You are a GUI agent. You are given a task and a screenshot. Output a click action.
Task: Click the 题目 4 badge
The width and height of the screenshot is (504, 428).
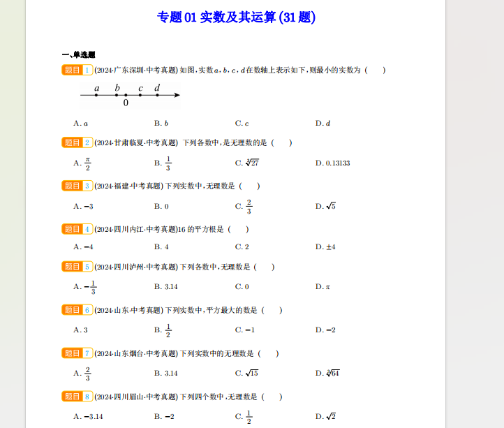coord(77,229)
